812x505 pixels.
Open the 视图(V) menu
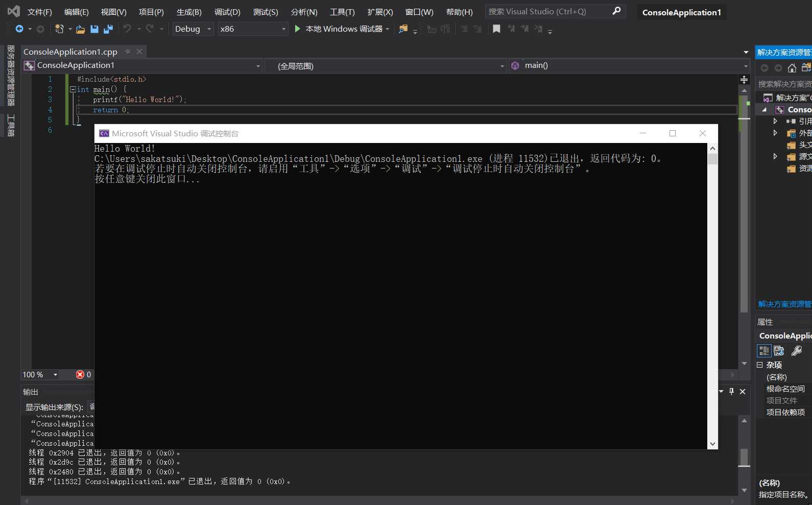point(113,12)
